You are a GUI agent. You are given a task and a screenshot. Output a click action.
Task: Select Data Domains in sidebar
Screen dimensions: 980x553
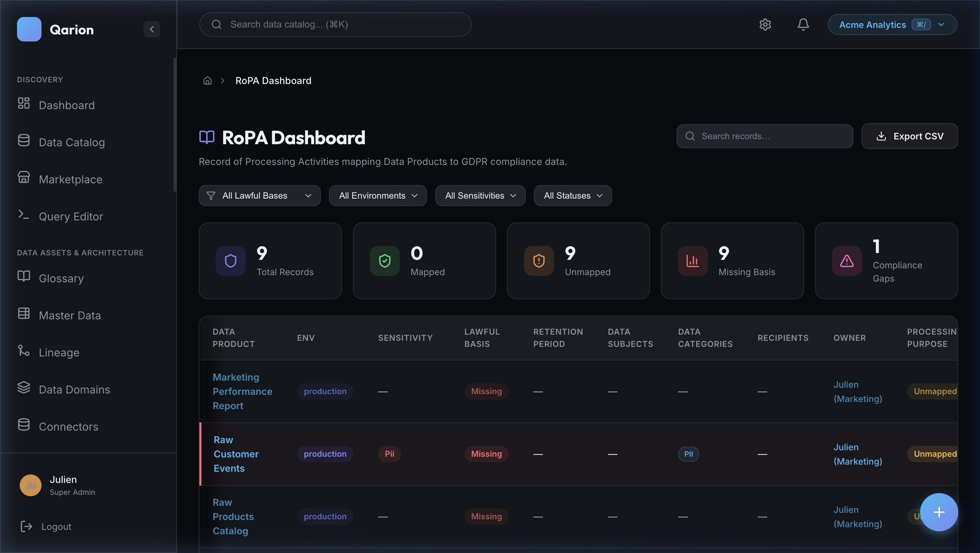coord(74,389)
